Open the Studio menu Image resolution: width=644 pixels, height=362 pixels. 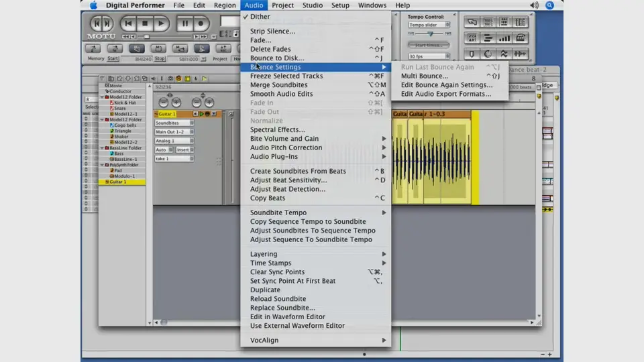coord(313,5)
